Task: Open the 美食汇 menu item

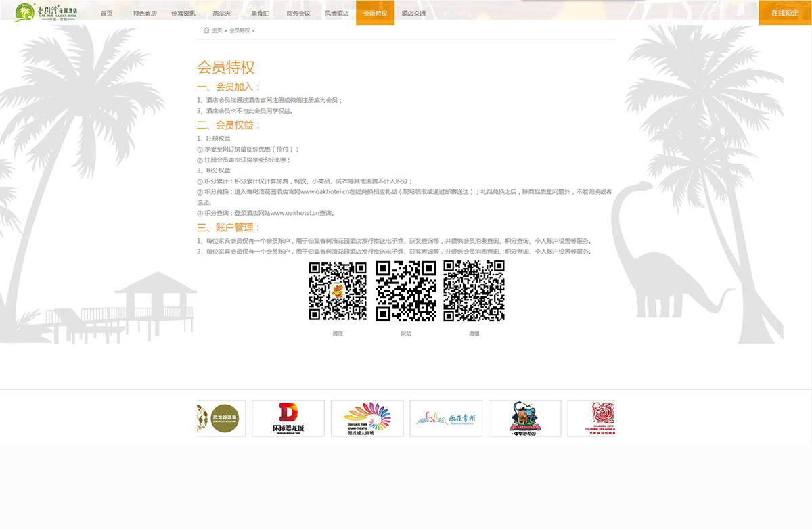Action: coord(261,13)
